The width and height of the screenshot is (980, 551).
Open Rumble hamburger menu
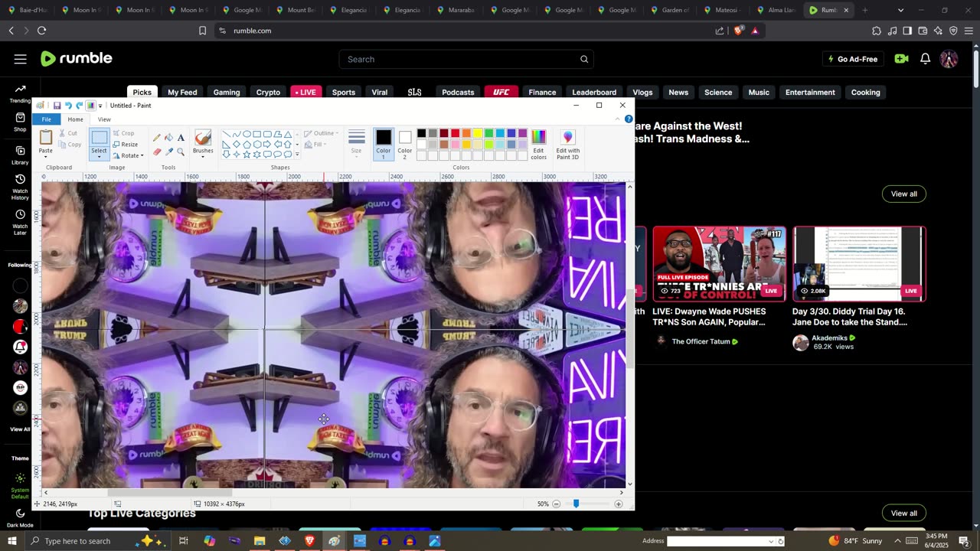(21, 59)
